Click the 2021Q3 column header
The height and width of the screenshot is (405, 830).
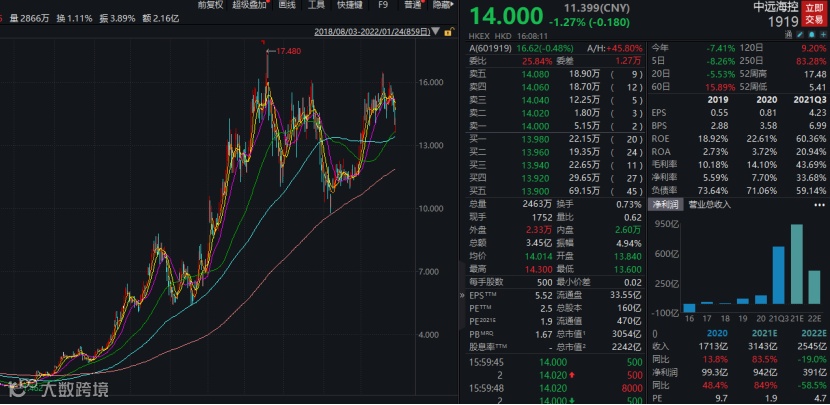point(809,100)
